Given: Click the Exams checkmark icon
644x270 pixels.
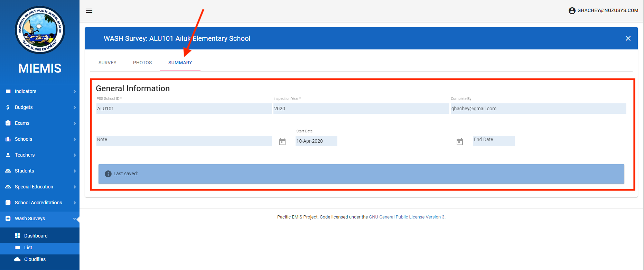Looking at the screenshot, I should tap(8, 123).
